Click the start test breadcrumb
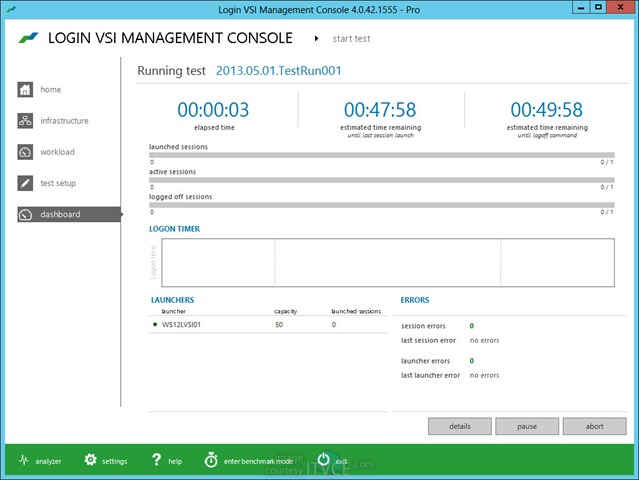The height and width of the screenshot is (480, 639). 351,39
